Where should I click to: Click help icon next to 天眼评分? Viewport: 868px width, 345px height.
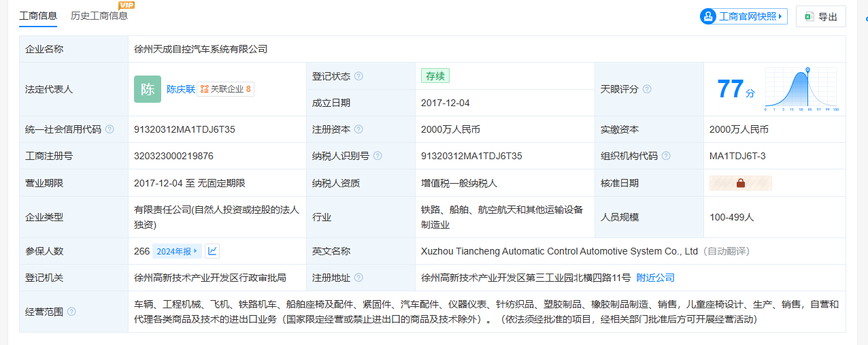click(x=647, y=89)
